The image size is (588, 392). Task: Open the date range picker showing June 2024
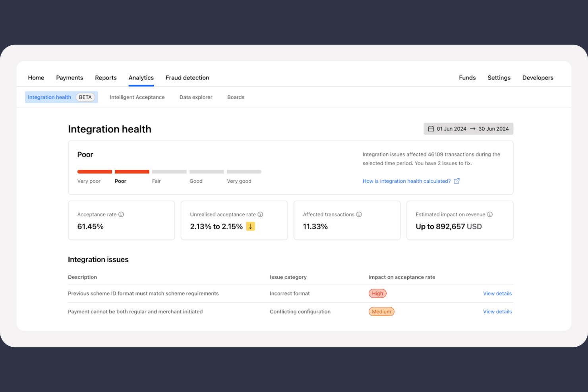tap(468, 129)
